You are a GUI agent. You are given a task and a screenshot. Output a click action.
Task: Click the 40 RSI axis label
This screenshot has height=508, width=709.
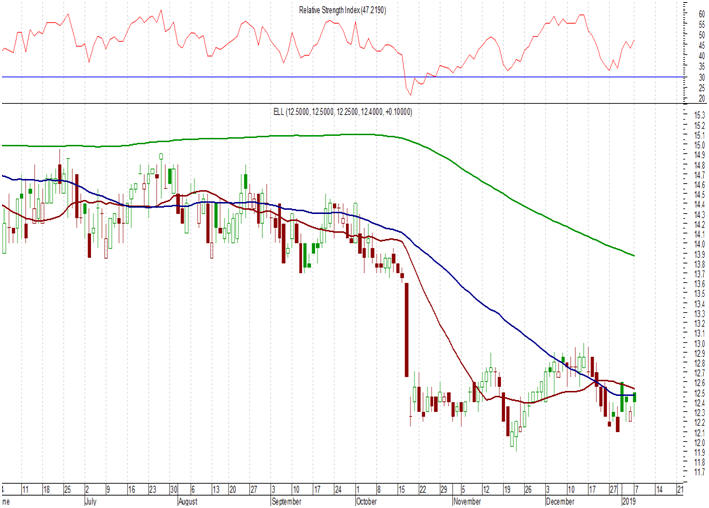pyautogui.click(x=702, y=56)
